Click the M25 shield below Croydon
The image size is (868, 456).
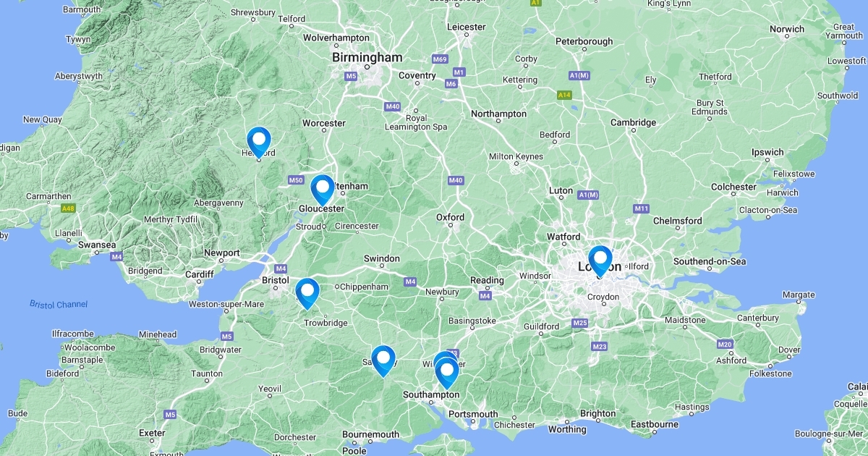[579, 322]
